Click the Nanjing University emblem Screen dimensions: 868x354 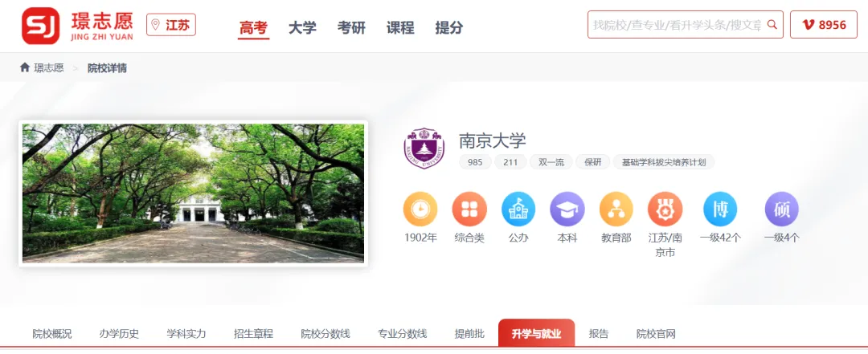coord(424,149)
